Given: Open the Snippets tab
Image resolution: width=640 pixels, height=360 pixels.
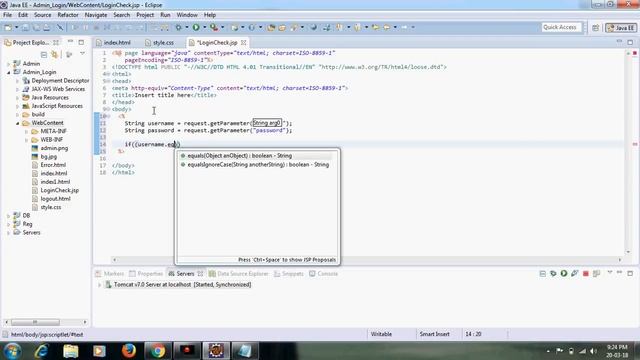Looking at the screenshot, I should (289, 273).
